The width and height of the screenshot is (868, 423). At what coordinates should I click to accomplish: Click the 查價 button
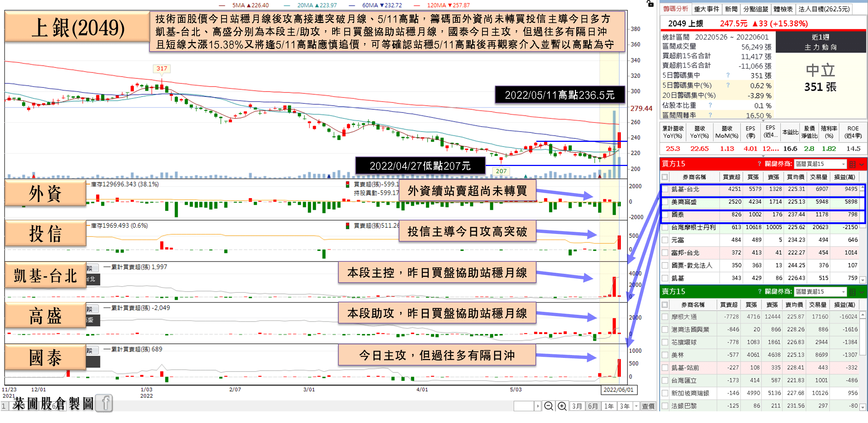(648, 406)
